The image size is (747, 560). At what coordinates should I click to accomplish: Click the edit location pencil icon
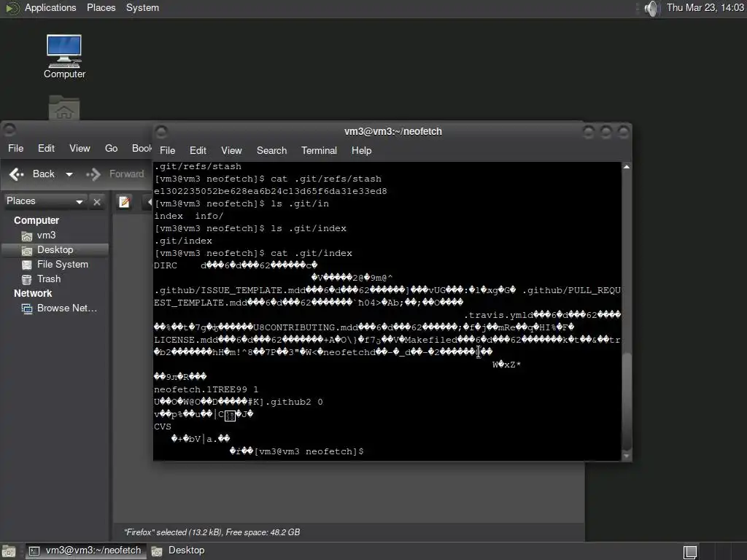point(124,203)
